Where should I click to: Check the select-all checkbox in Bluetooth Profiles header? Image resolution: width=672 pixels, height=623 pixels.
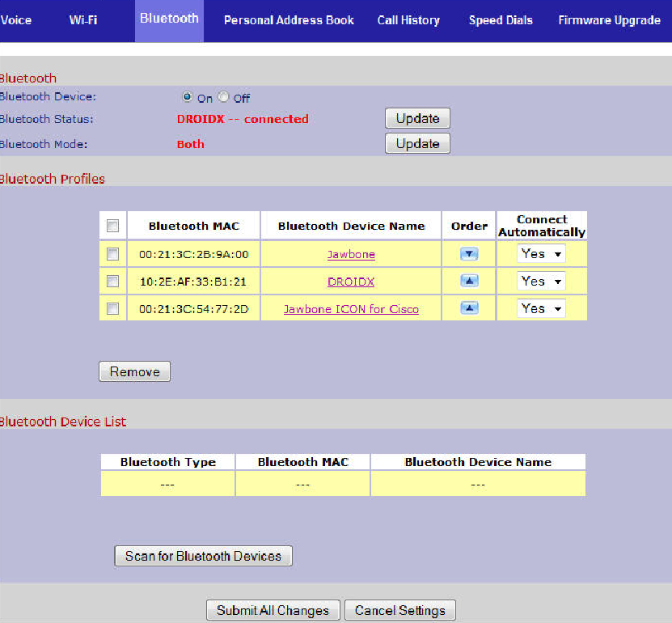pyautogui.click(x=113, y=226)
